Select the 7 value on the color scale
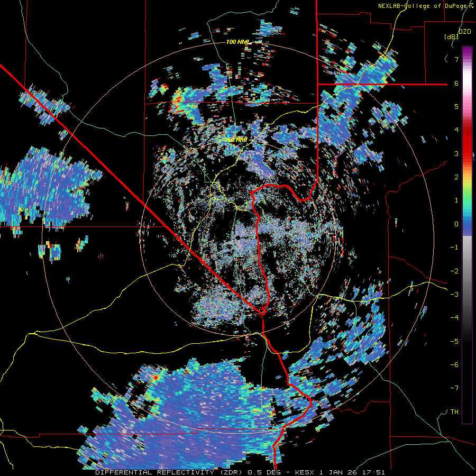Image resolution: width=476 pixels, height=476 pixels. 456,59
